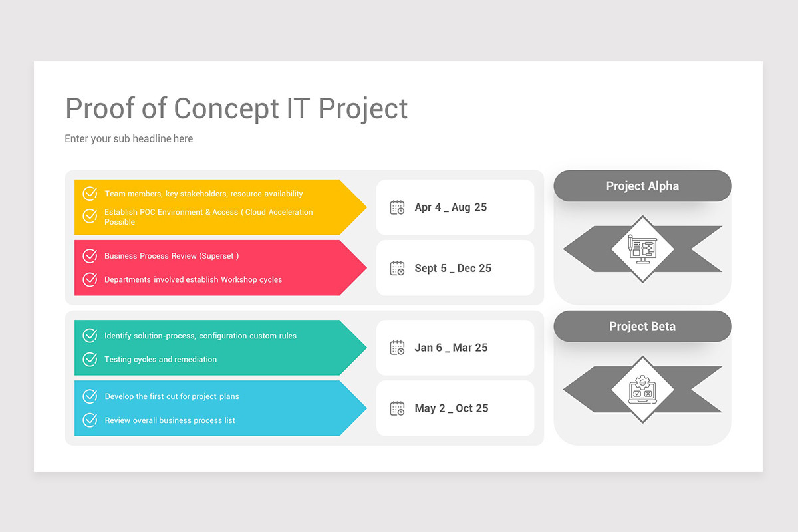The width and height of the screenshot is (798, 532).
Task: Click the Identify solution-process text line
Action: 201,336
